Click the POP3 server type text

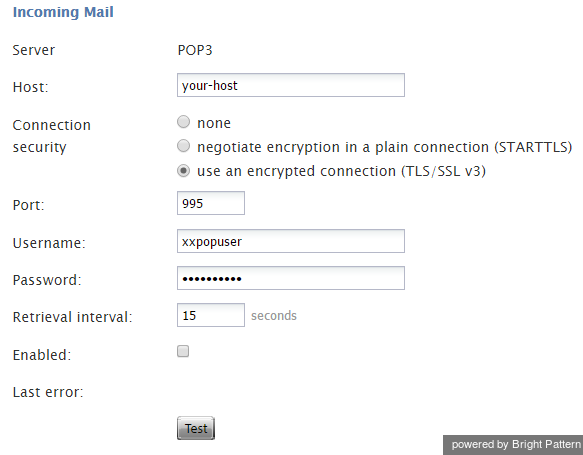click(195, 50)
